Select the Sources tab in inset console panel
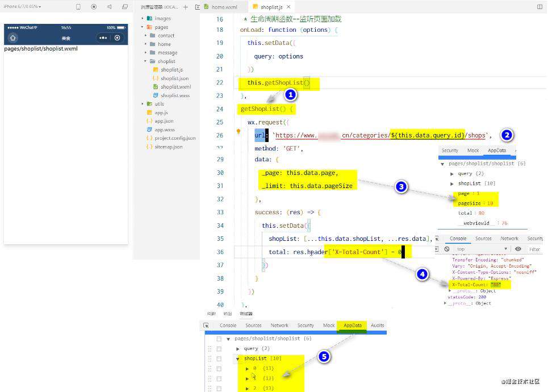 tap(483, 239)
